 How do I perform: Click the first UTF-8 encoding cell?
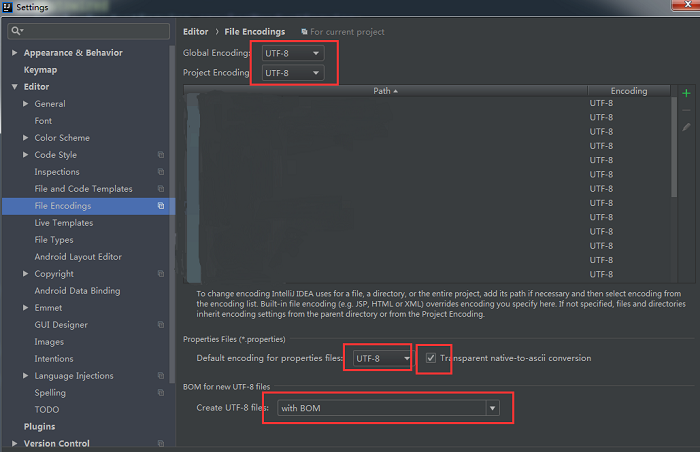(601, 103)
